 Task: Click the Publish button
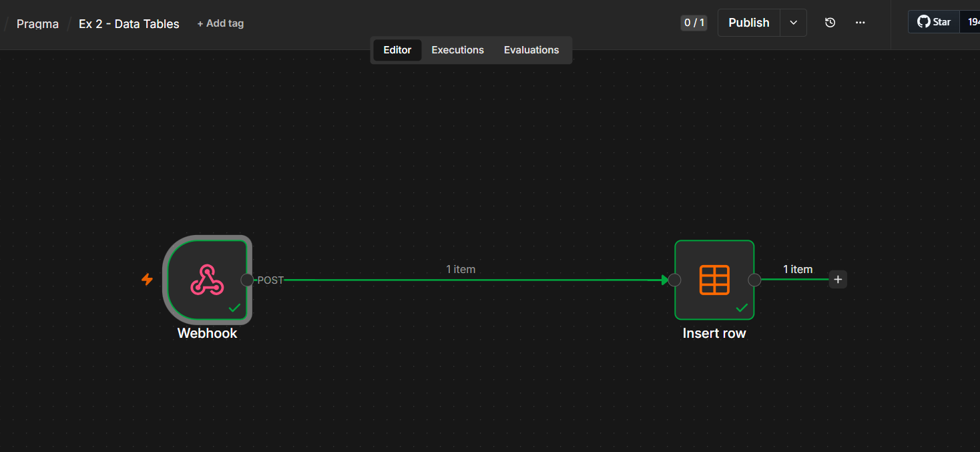(749, 23)
